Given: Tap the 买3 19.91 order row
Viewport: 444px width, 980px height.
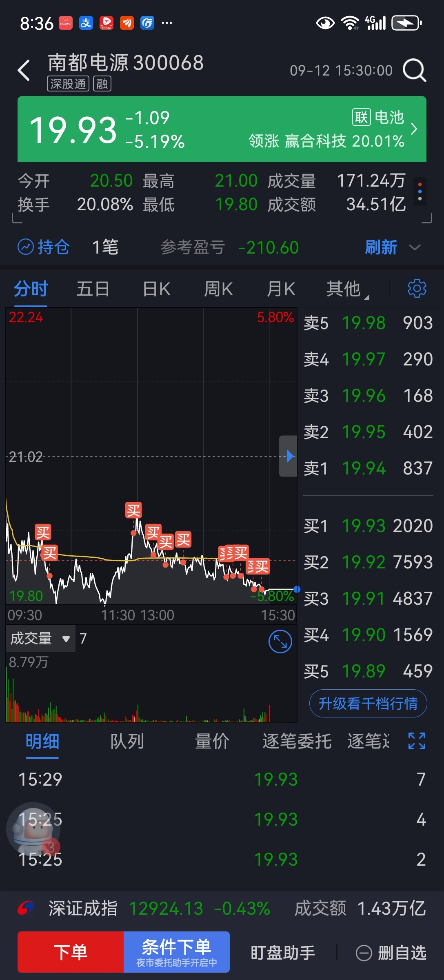Looking at the screenshot, I should (368, 599).
